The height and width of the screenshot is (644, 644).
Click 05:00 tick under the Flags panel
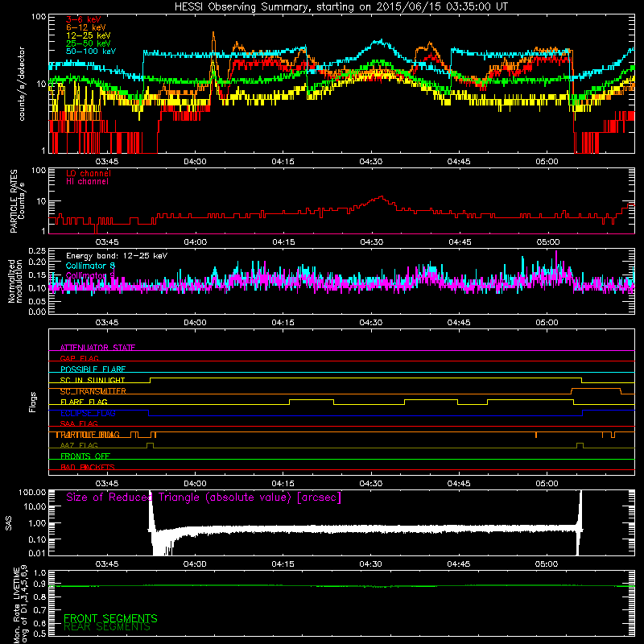547,484
